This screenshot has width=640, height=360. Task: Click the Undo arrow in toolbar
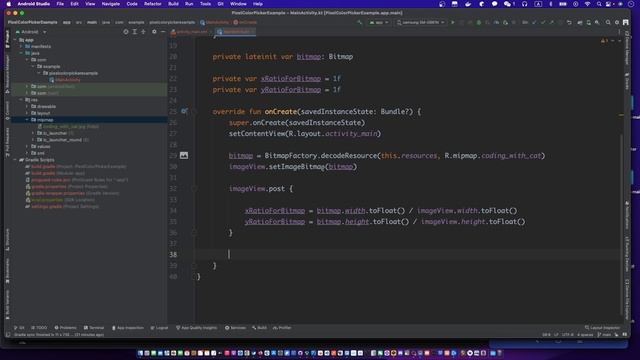(x=569, y=22)
